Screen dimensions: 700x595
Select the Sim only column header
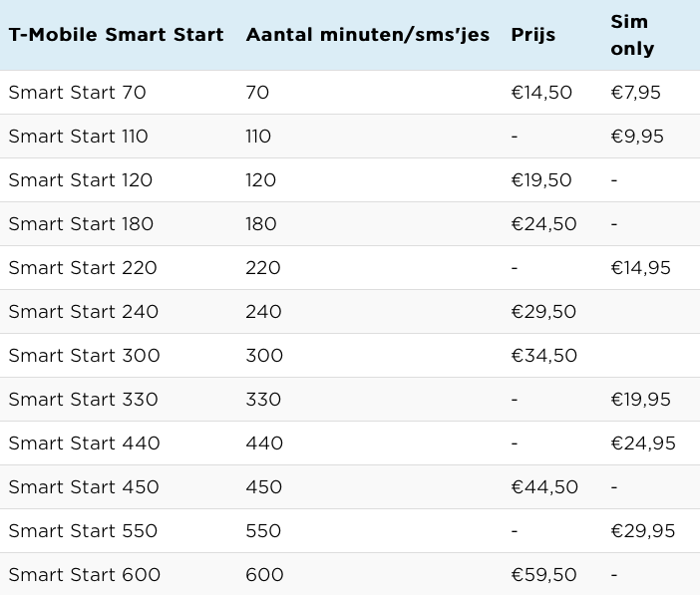click(x=632, y=35)
